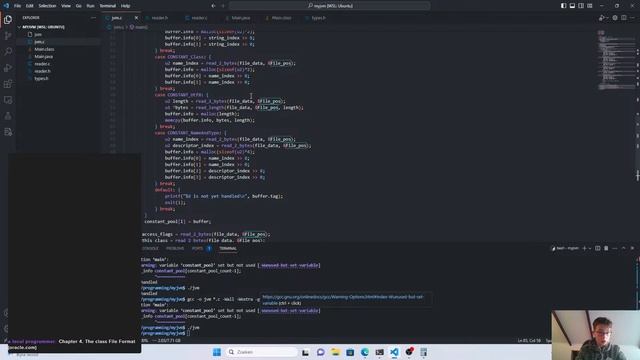Viewport: 640px width, 360px height.
Task: Toggle the secondary side bar layout icon
Action: [581, 6]
